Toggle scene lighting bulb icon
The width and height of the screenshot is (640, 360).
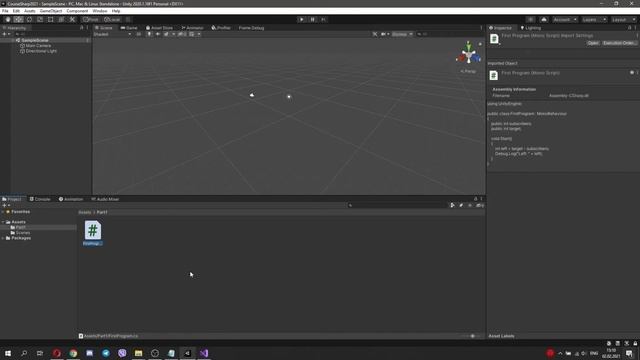coord(149,34)
